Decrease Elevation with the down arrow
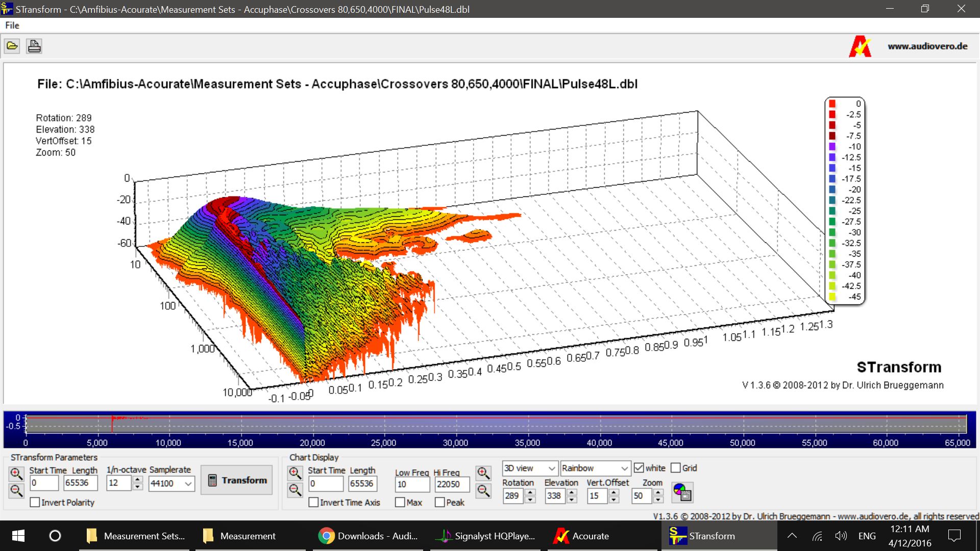 [572, 499]
